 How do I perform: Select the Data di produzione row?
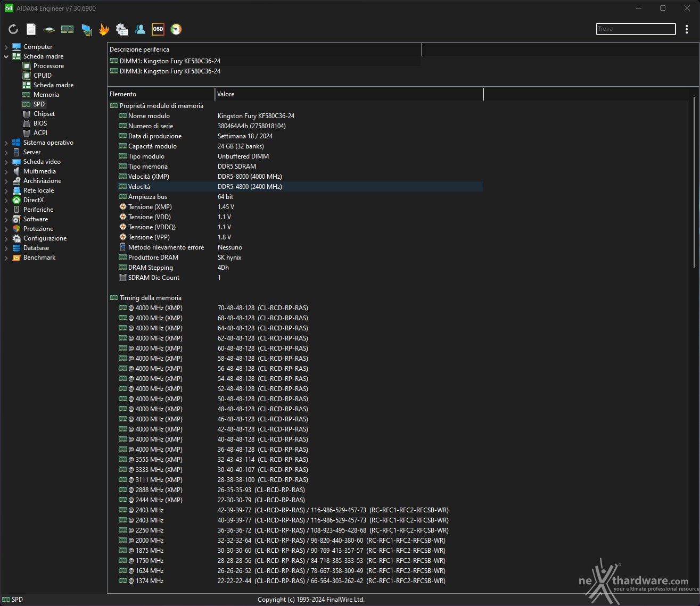point(300,136)
